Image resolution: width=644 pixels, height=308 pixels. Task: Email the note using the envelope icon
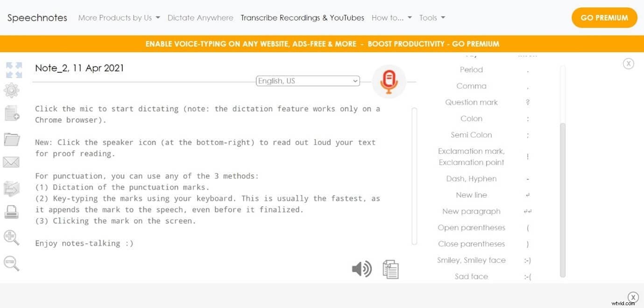click(x=12, y=162)
